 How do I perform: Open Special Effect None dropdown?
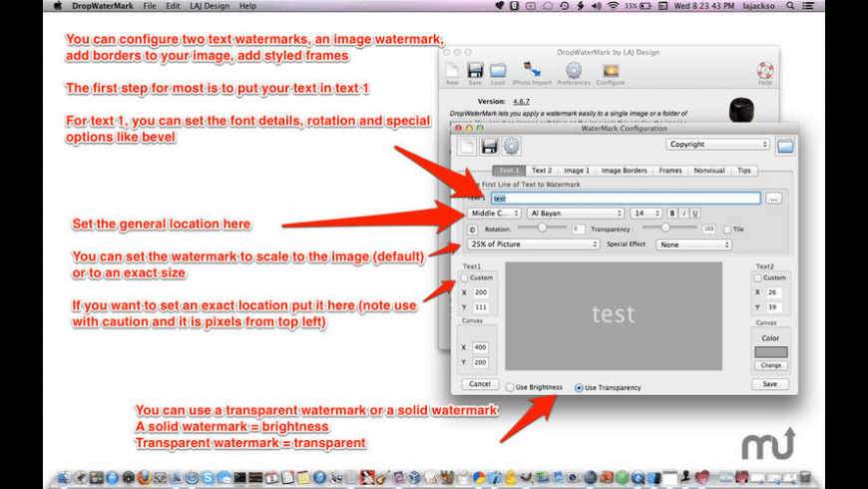(693, 244)
